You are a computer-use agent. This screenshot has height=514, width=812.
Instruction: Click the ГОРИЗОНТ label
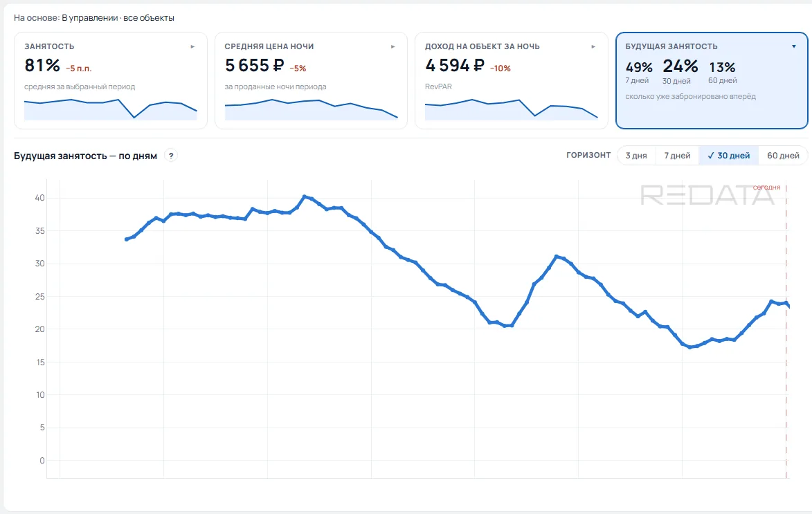[x=588, y=155]
